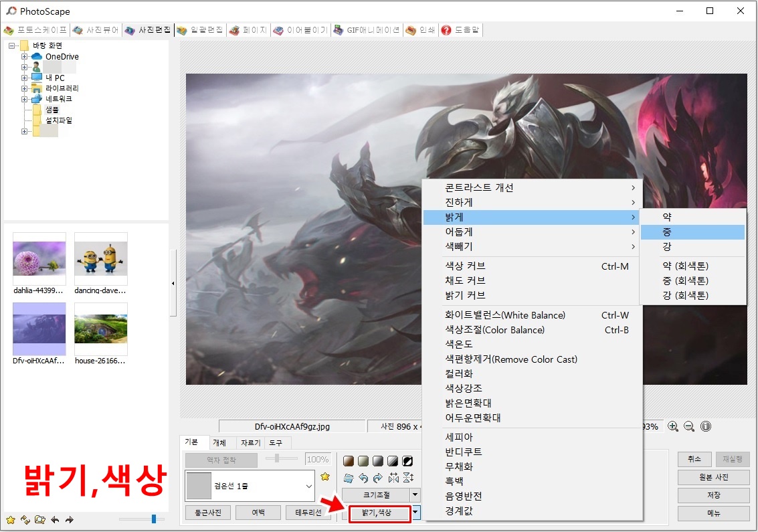Choose 중 brightness level in submenu

[x=692, y=232]
